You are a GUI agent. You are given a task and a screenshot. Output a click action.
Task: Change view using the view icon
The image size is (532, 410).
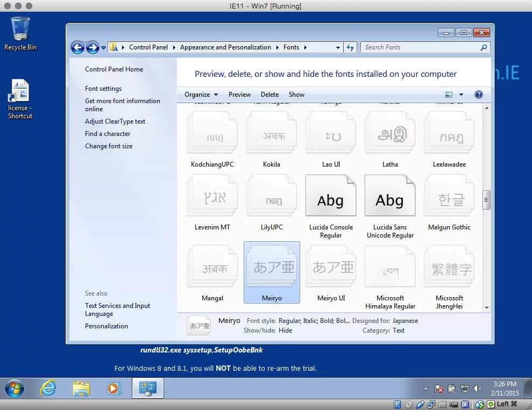[449, 95]
